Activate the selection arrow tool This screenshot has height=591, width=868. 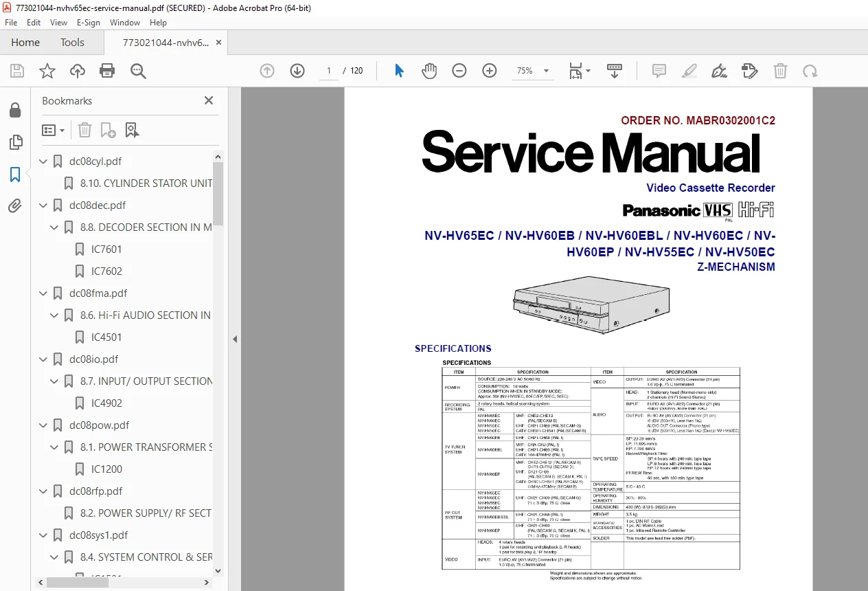(399, 71)
